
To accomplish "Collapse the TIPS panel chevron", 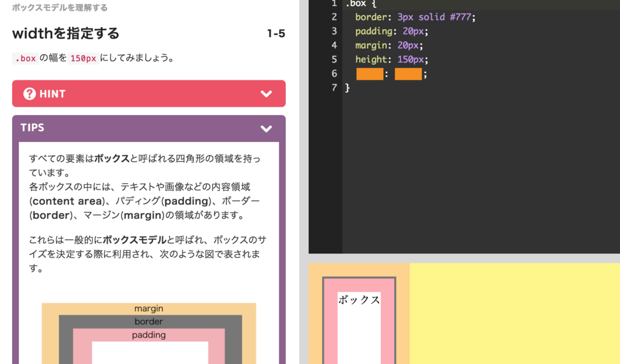I will [266, 128].
